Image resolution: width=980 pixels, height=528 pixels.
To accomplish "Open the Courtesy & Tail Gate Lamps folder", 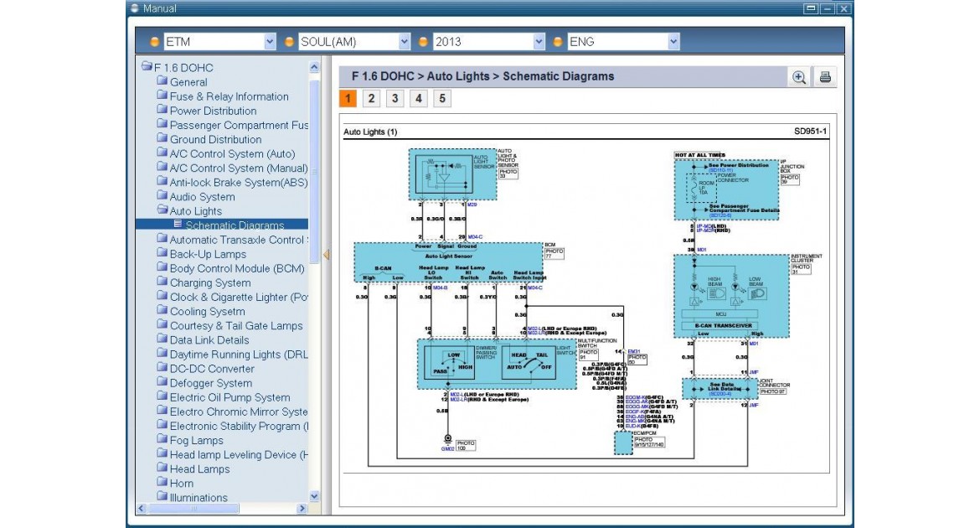I will (x=230, y=326).
